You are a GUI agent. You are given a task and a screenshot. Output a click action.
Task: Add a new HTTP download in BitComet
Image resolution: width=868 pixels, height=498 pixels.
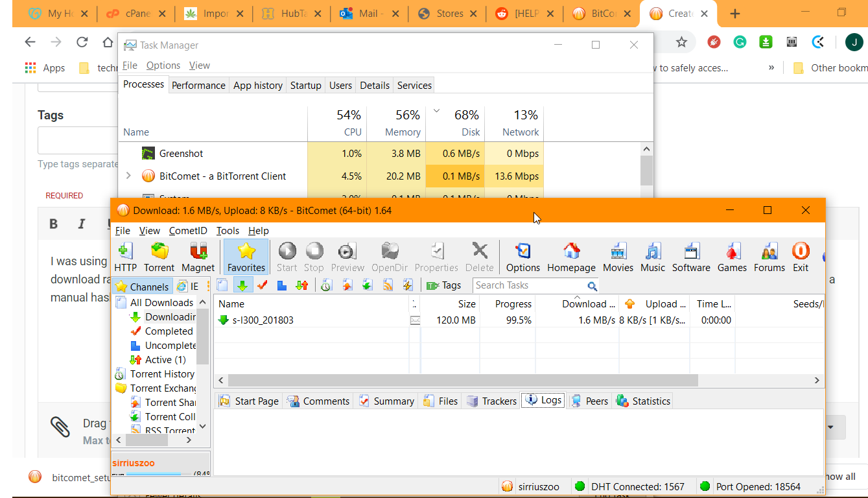(x=125, y=257)
